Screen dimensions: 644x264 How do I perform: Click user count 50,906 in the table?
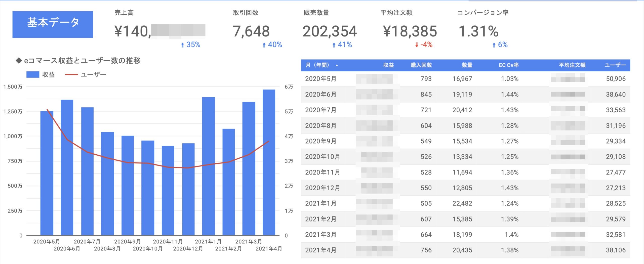coord(616,79)
